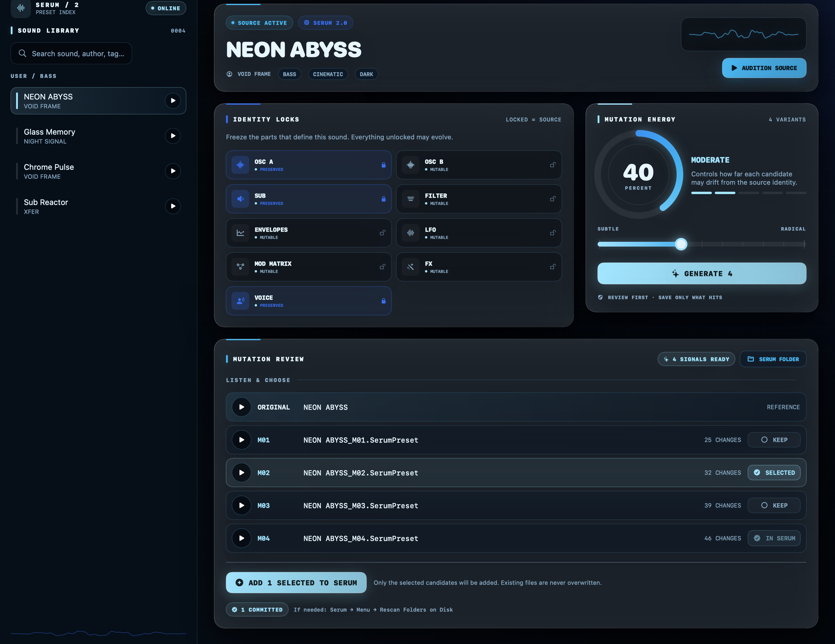Play the Glass Memory preset
Screen dimensions: 835x644
point(173,136)
